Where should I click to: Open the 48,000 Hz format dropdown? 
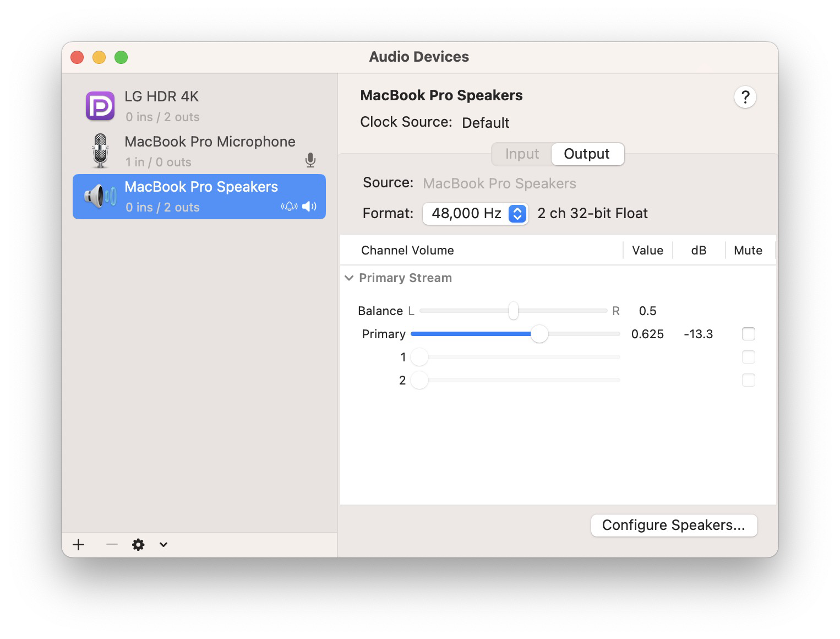pos(476,213)
